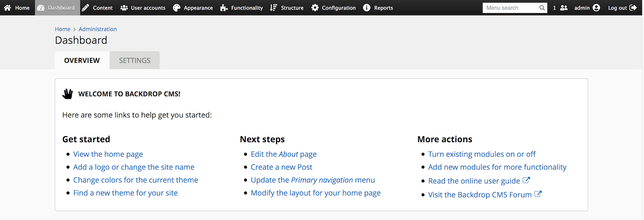The height and width of the screenshot is (220, 644).
Task: Open Change colors for the current theme
Action: point(136,180)
